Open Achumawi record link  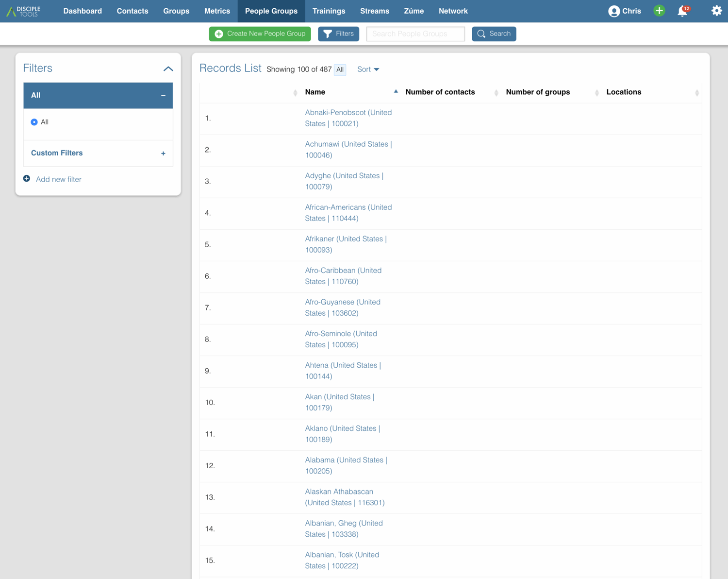(348, 150)
